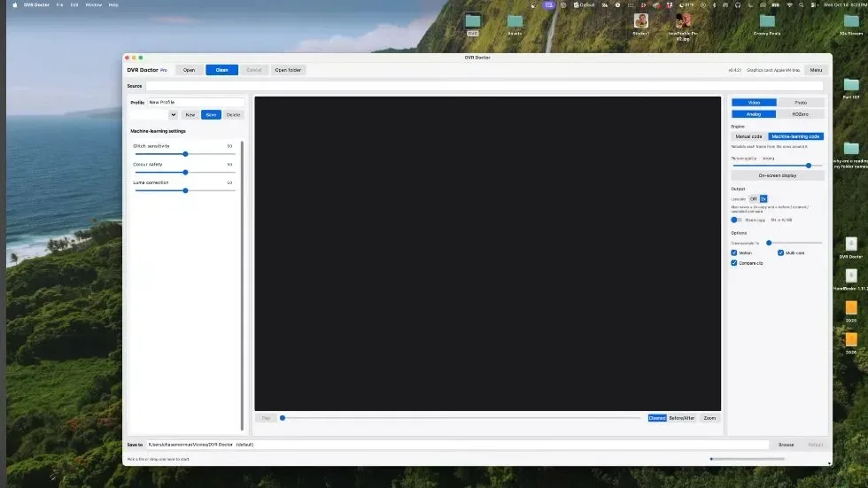The image size is (868, 488).
Task: Select the Cleaned preview view
Action: coord(657,418)
